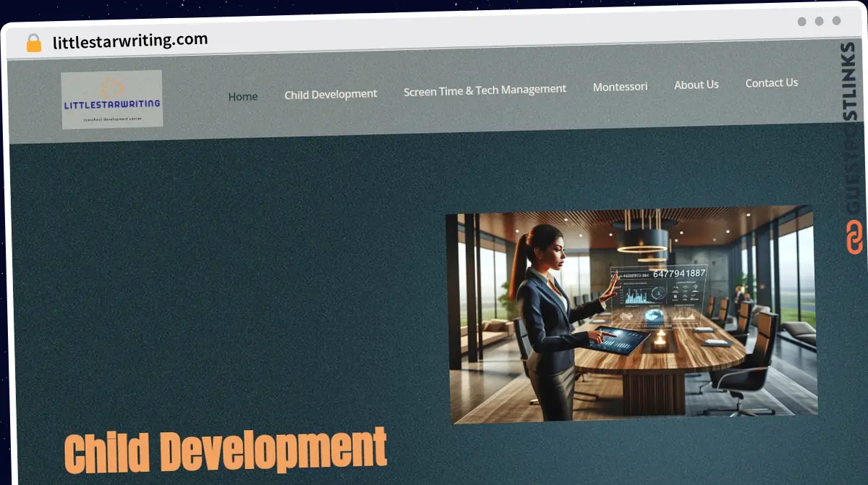The image size is (868, 485).
Task: Click the first gray window dot
Action: (801, 22)
